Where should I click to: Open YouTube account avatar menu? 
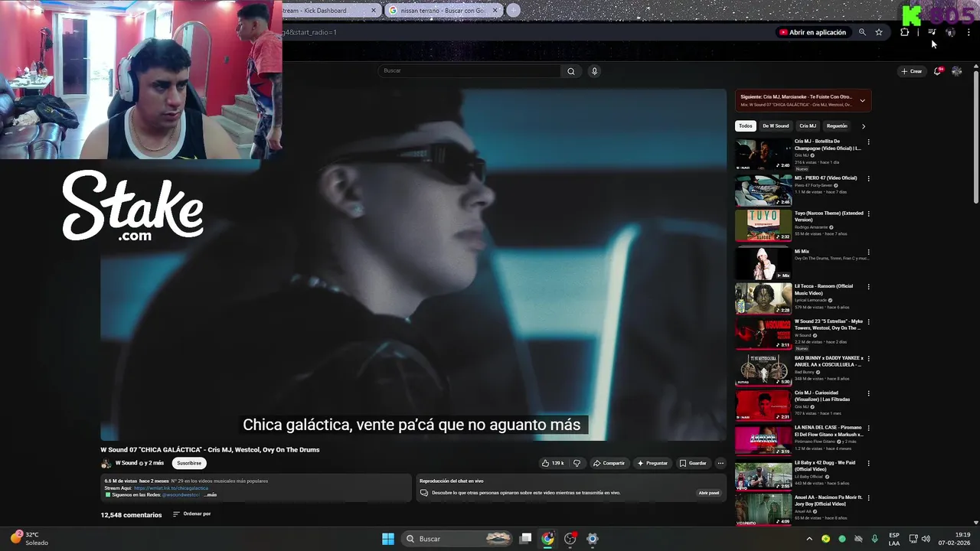click(956, 71)
